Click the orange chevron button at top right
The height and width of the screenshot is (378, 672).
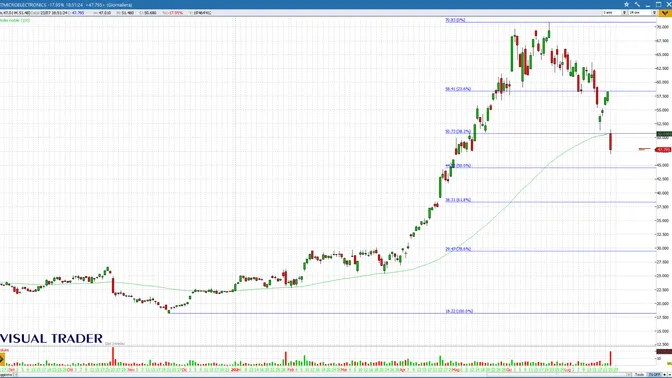coord(666,13)
